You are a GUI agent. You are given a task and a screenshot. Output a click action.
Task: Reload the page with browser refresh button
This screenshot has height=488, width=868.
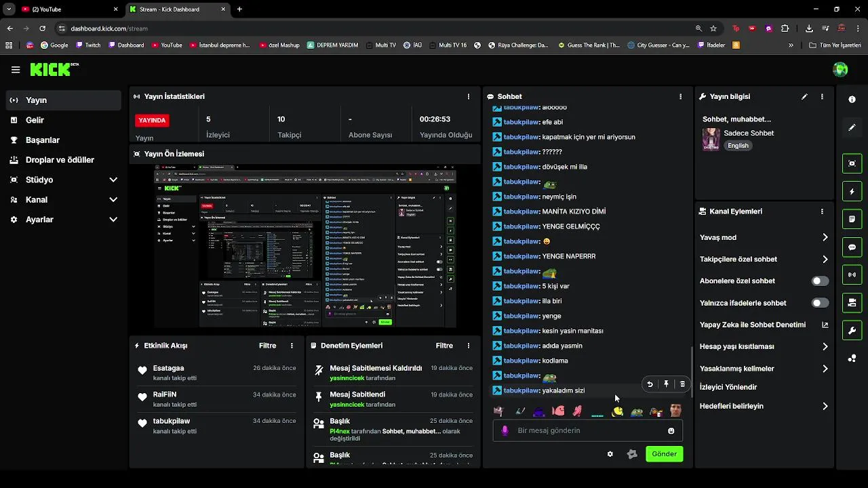click(x=42, y=28)
